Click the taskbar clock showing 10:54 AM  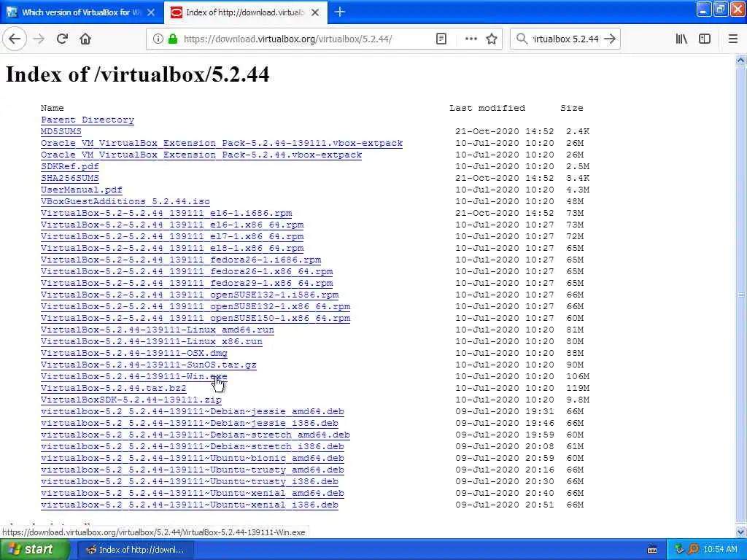tap(720, 550)
